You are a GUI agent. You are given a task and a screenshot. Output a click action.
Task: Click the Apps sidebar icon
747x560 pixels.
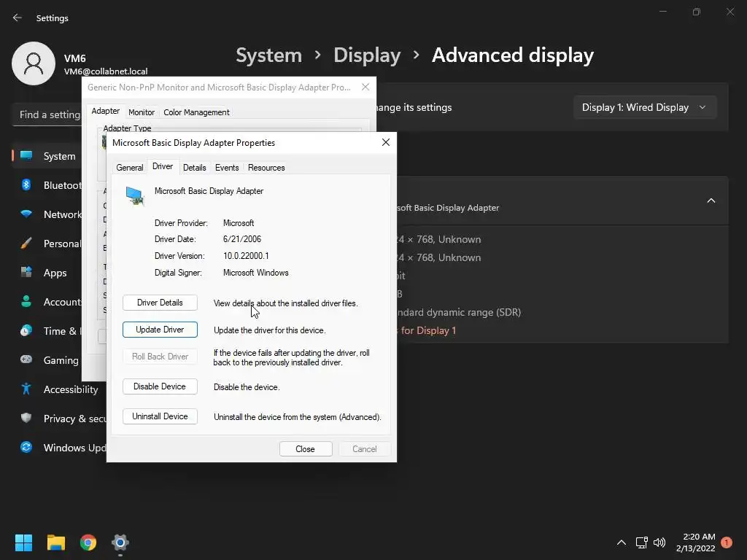26,273
